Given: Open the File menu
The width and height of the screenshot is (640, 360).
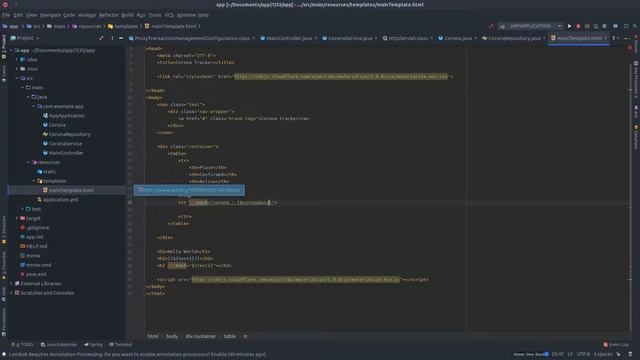Looking at the screenshot, I should pyautogui.click(x=6, y=15).
